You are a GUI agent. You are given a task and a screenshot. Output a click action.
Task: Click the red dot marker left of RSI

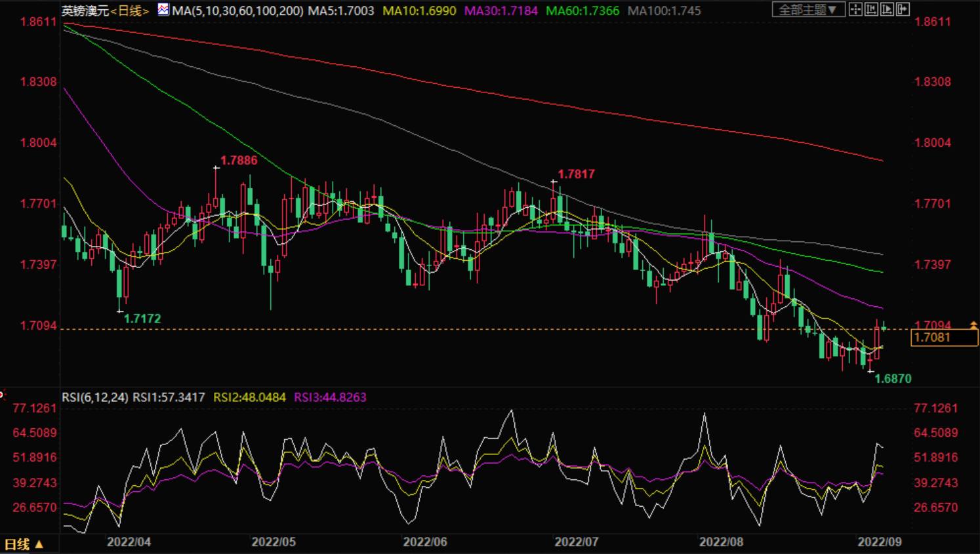tap(2, 395)
